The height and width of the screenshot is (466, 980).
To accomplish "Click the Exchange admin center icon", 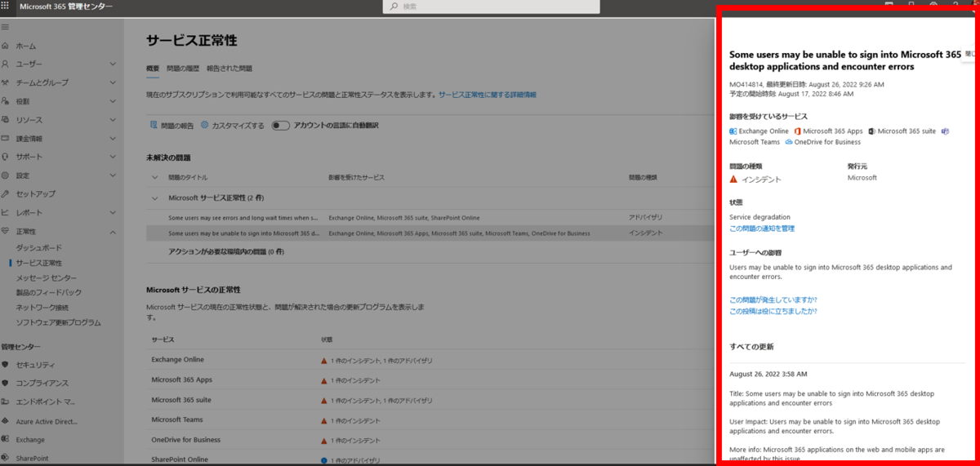I will 6,439.
